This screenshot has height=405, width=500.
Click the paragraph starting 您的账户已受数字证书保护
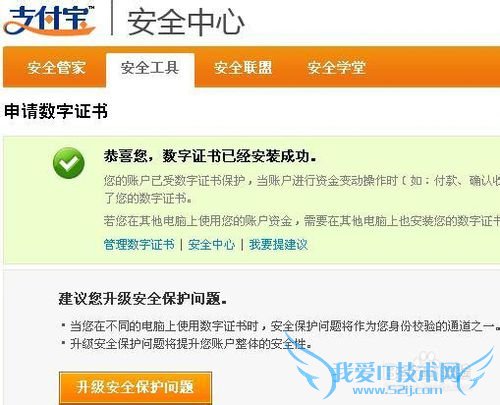click(x=302, y=190)
